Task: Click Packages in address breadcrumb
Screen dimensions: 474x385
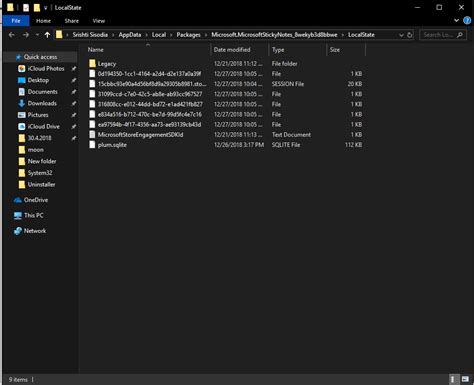Action: (x=188, y=35)
